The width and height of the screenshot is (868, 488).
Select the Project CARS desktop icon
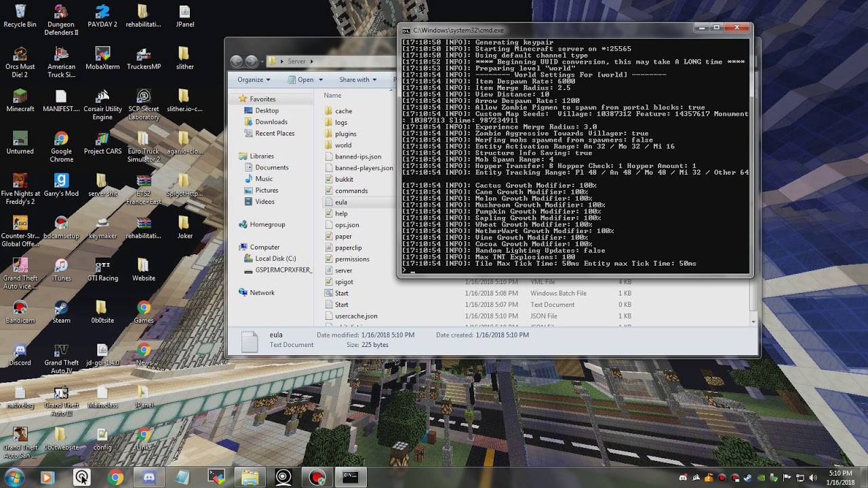102,142
